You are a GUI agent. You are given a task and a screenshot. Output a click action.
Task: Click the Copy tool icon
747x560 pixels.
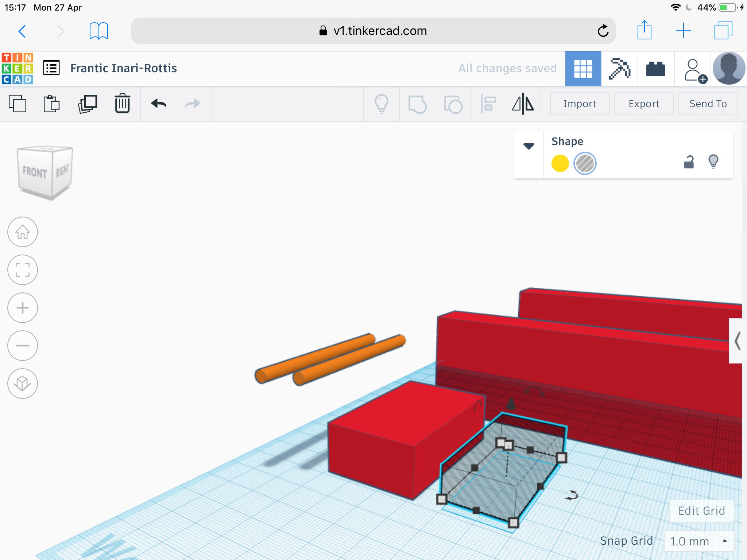coord(18,104)
